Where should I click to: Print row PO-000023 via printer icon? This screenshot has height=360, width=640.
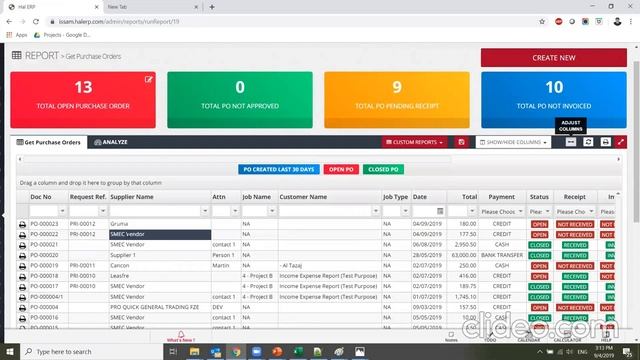[x=22, y=224]
